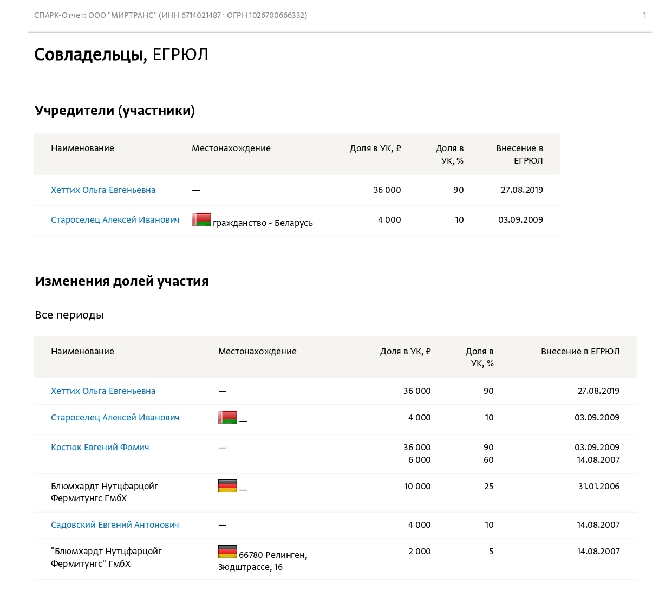Image resolution: width=672 pixels, height=616 pixels.
Task: Click the Местонахождение header in the changes table
Action: pos(257,352)
